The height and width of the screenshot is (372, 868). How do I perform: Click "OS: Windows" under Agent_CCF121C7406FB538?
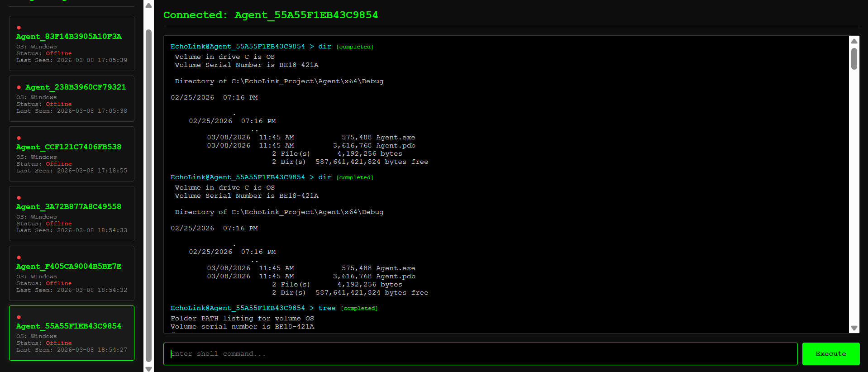coord(37,157)
